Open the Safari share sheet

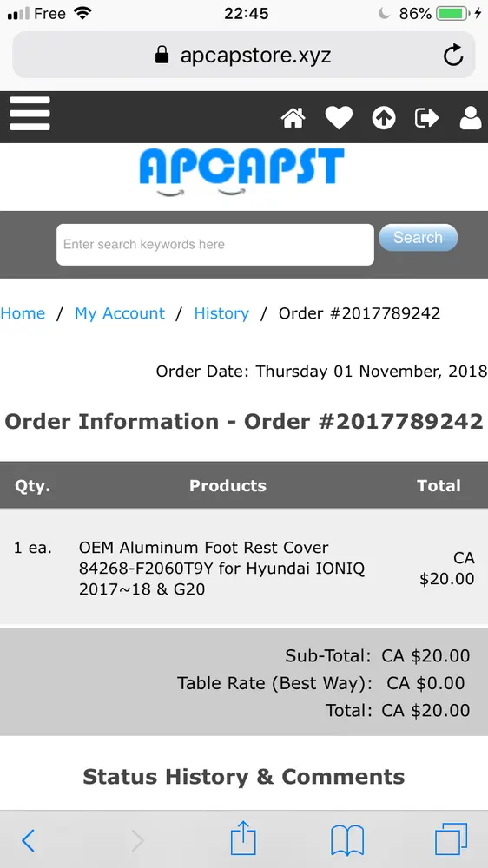pos(243,838)
